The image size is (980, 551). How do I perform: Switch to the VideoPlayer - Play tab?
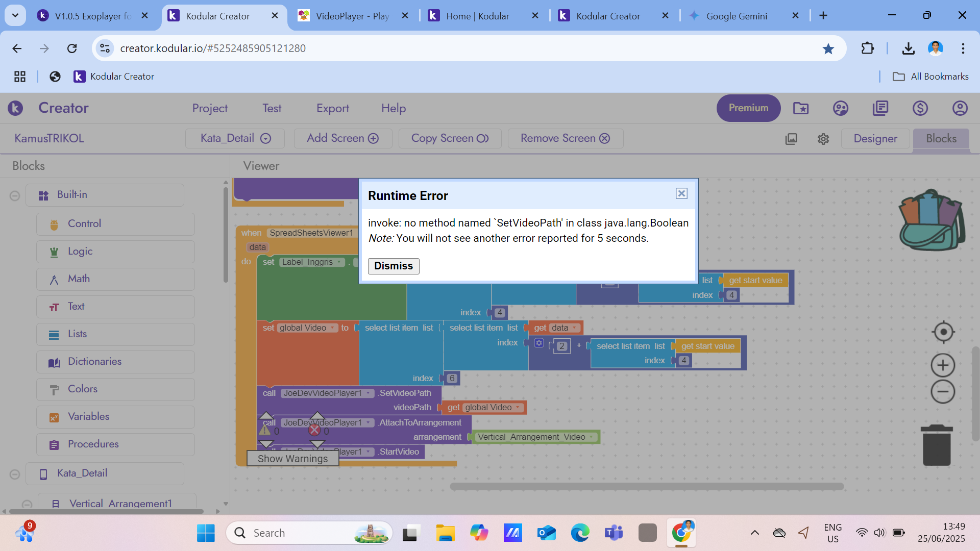[352, 16]
